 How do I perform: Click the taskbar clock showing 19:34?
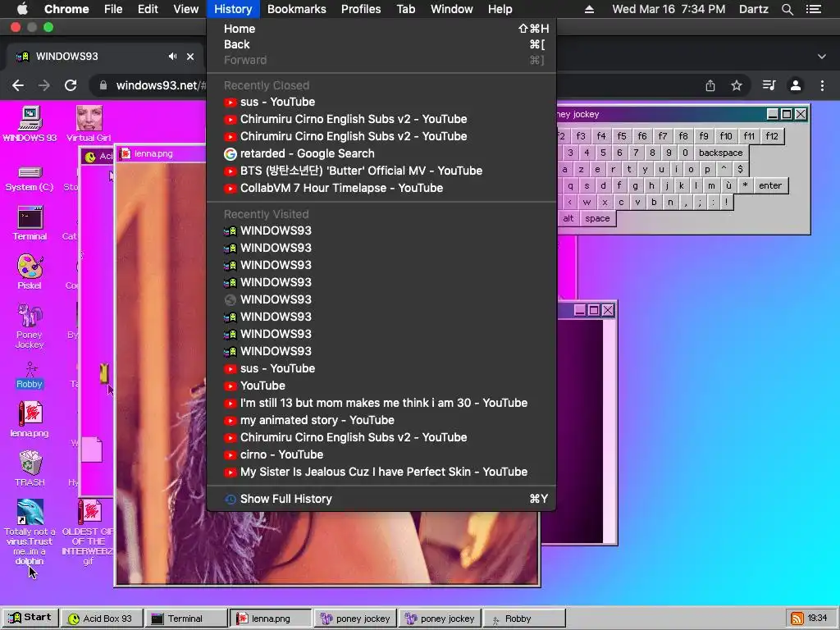818,619
